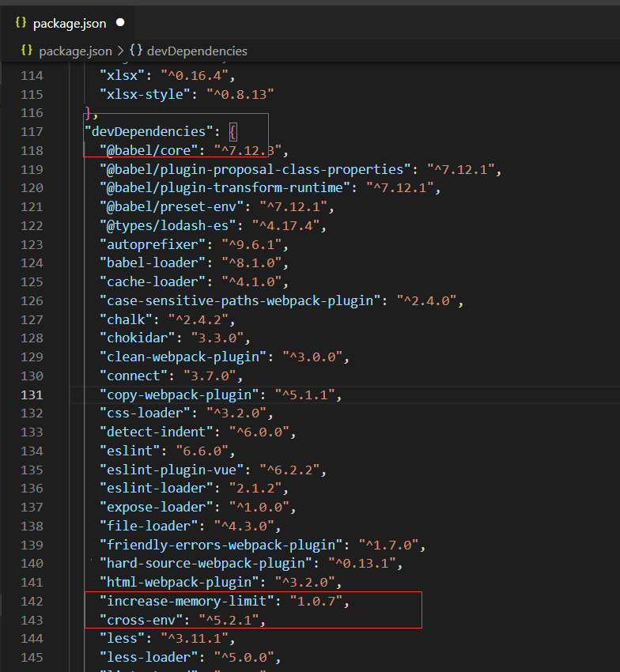Click the braces icon beside package.json breadcrumb
Image resolution: width=620 pixels, height=672 pixels.
click(27, 51)
